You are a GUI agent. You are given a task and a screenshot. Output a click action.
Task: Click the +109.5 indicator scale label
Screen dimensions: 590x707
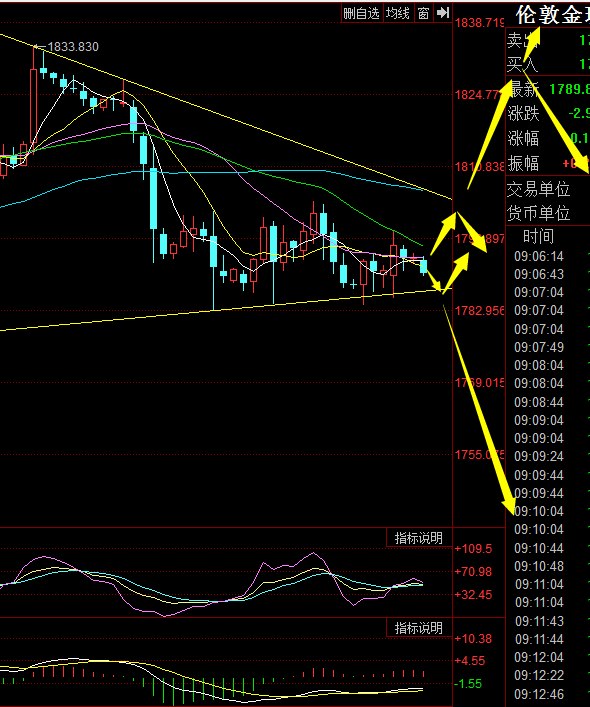click(x=473, y=549)
